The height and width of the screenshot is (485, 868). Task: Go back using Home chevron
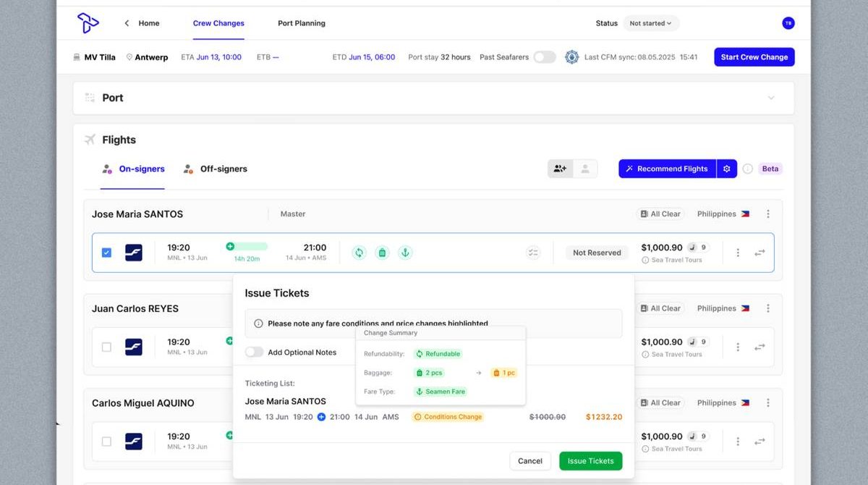coord(127,23)
